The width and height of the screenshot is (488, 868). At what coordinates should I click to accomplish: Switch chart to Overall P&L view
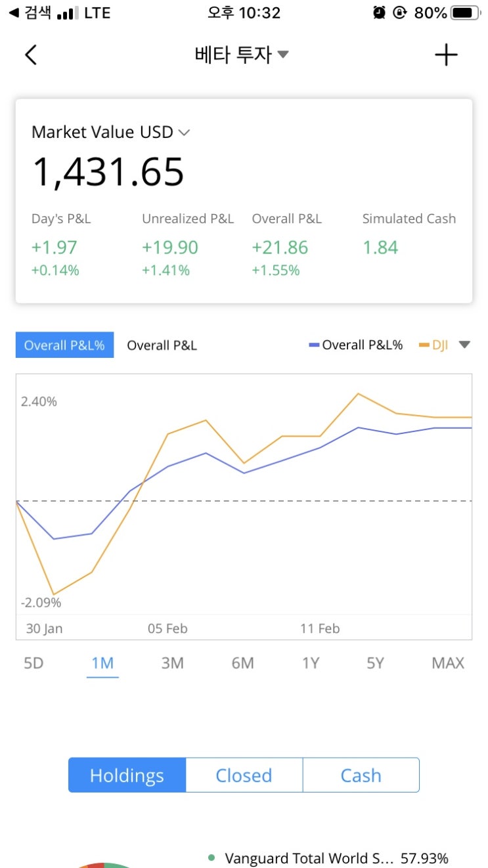point(162,345)
